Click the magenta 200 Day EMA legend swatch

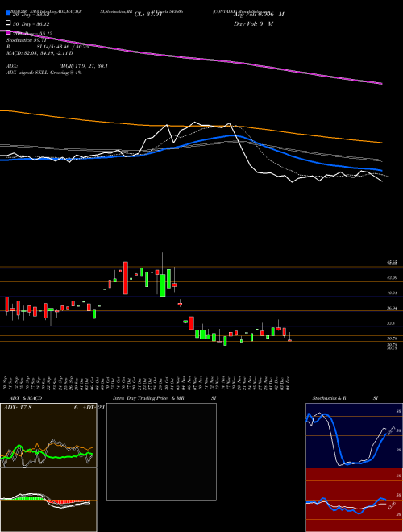click(8, 33)
